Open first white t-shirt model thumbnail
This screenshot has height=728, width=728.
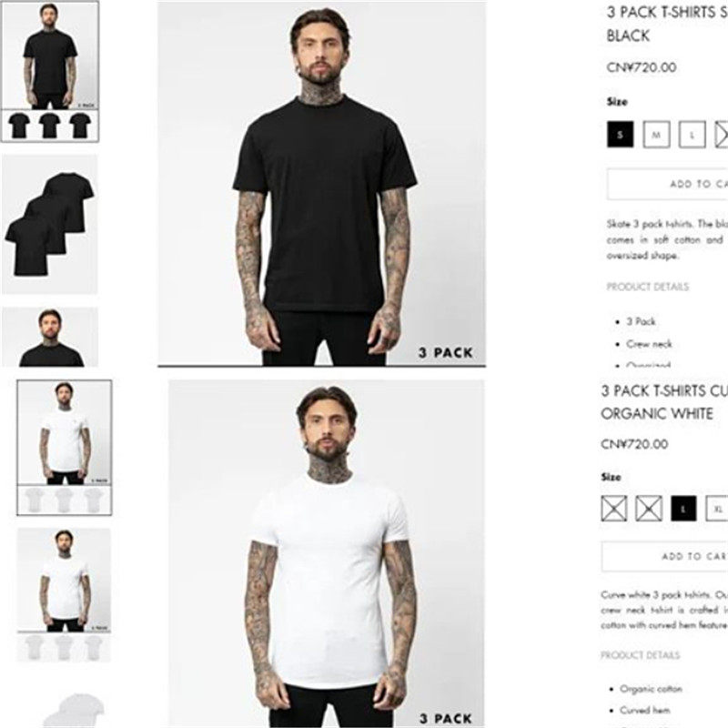tap(65, 448)
